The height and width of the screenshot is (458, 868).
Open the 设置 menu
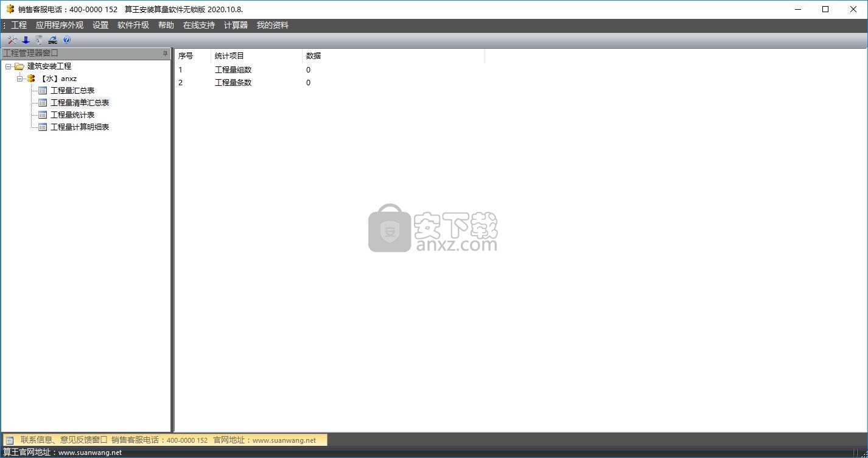pyautogui.click(x=100, y=25)
